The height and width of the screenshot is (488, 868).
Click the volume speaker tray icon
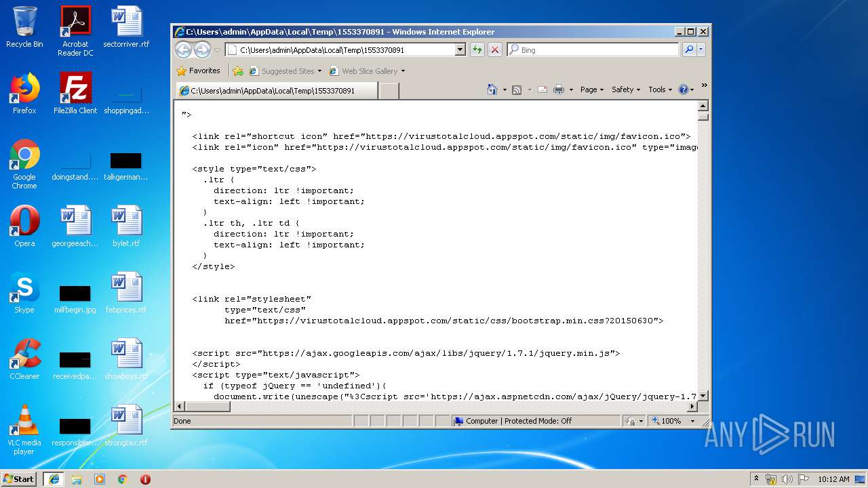coord(787,479)
